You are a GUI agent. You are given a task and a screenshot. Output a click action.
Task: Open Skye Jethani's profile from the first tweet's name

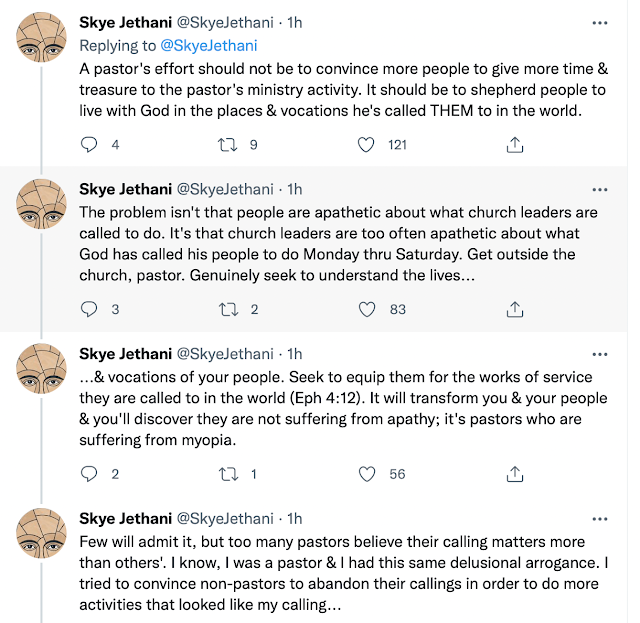124,22
